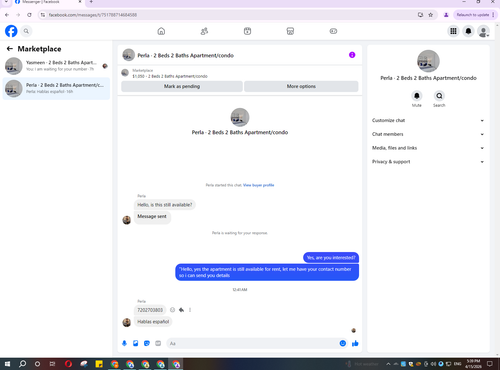Viewport: 500px width, 370px height.
Task: Open the Marketplace storefront icon
Action: tap(290, 31)
